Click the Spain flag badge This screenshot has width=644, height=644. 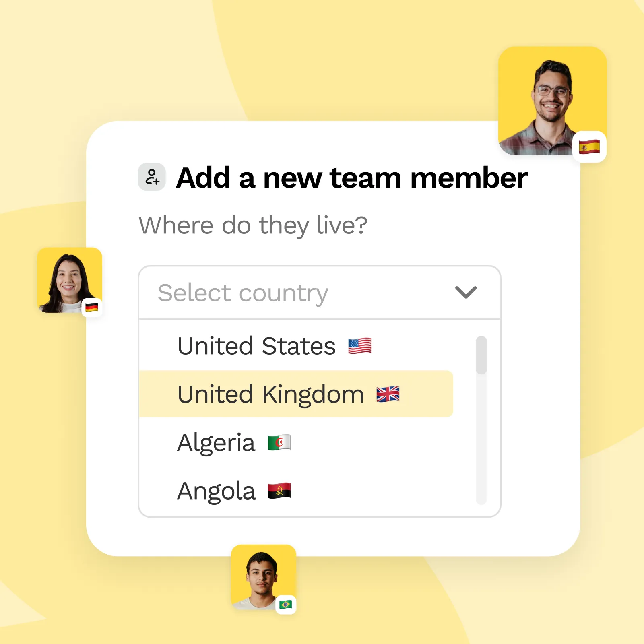tap(589, 147)
